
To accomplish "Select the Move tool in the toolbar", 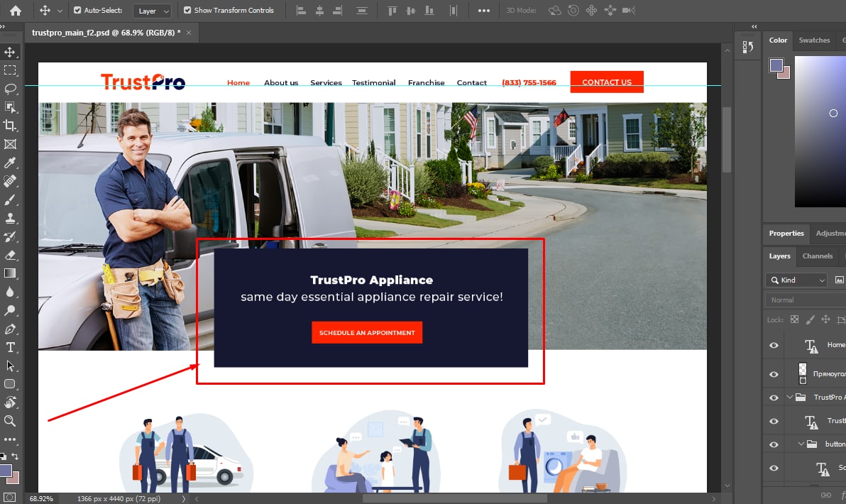I will tap(10, 52).
